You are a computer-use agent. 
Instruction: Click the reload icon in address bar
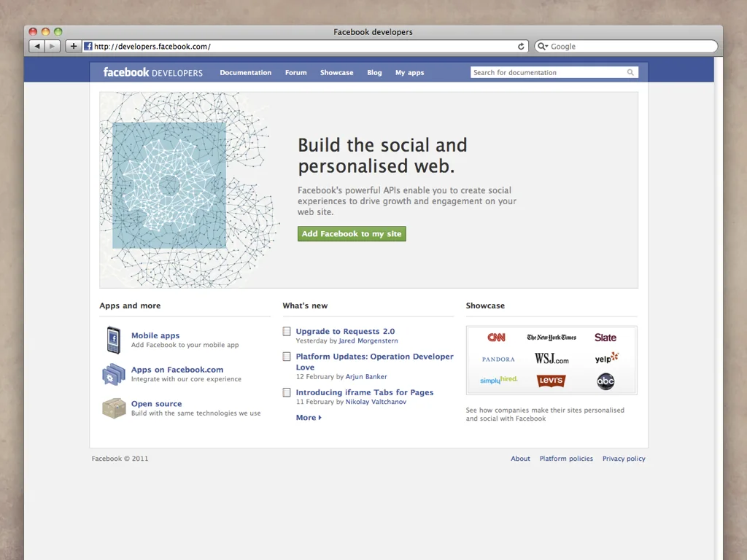[x=521, y=46]
